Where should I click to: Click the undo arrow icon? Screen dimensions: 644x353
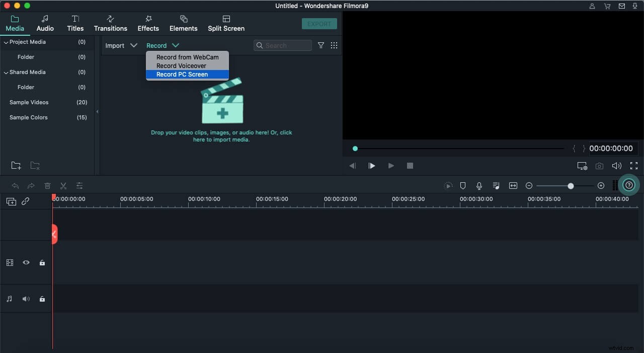click(15, 185)
